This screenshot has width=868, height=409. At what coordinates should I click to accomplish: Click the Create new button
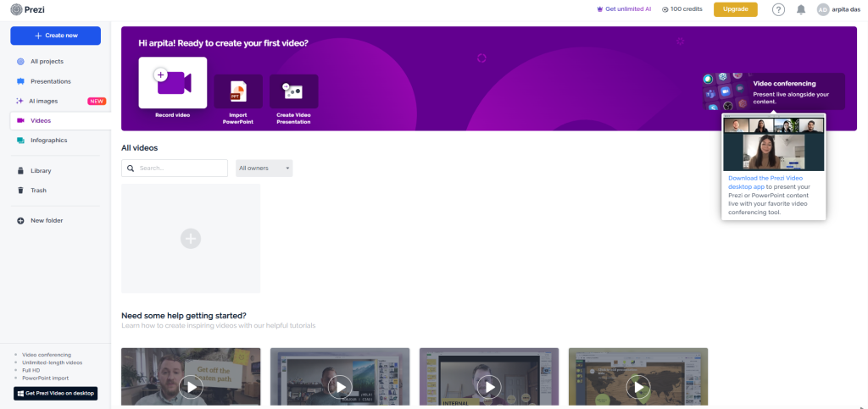pyautogui.click(x=55, y=36)
